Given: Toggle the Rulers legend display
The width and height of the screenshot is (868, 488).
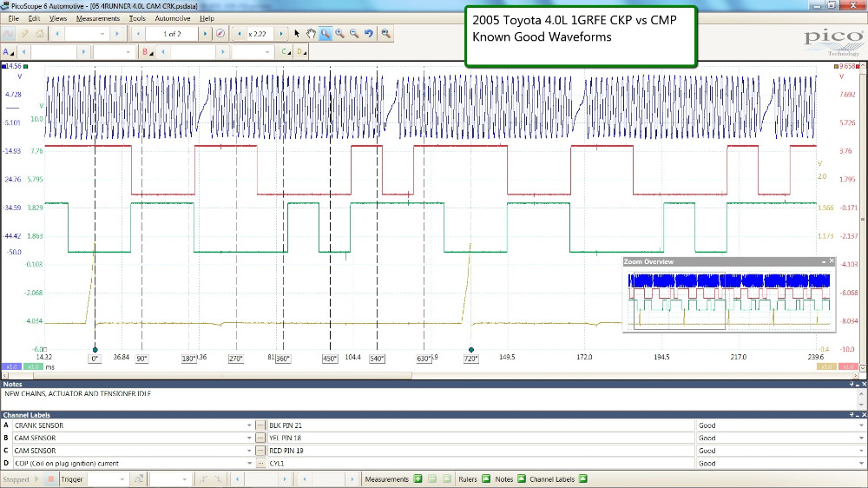Looking at the screenshot, I should (486, 478).
